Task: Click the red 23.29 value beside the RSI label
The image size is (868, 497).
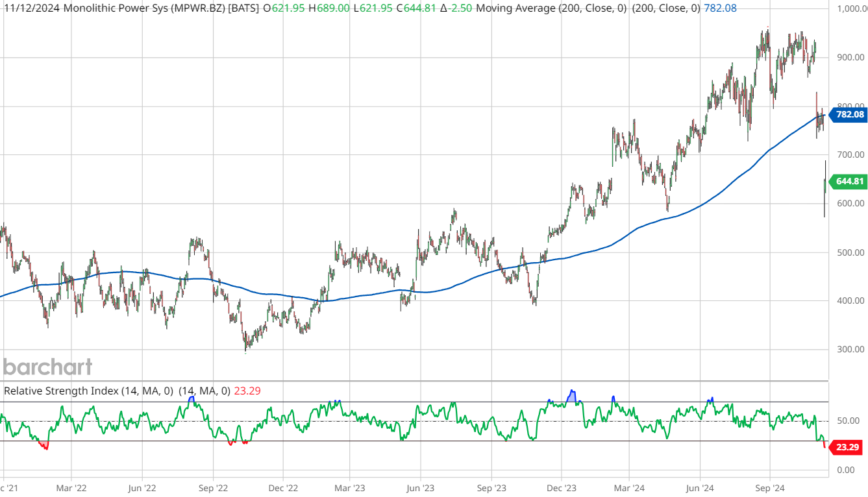Action: (x=248, y=391)
